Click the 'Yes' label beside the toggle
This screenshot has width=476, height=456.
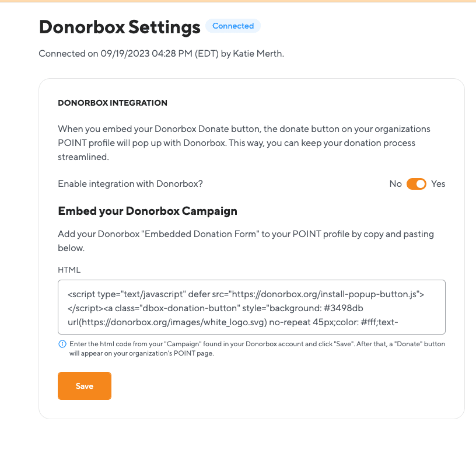coord(437,183)
